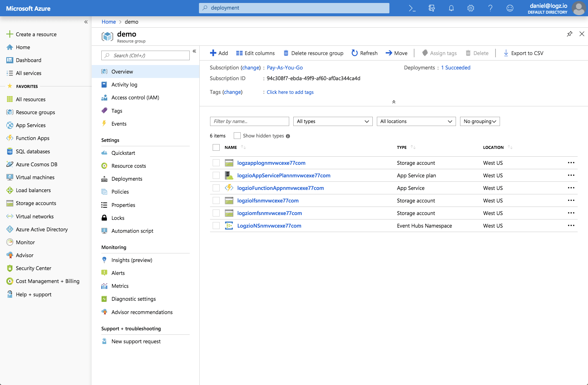This screenshot has width=588, height=385.
Task: Focus the Filter by name field
Action: pyautogui.click(x=249, y=121)
